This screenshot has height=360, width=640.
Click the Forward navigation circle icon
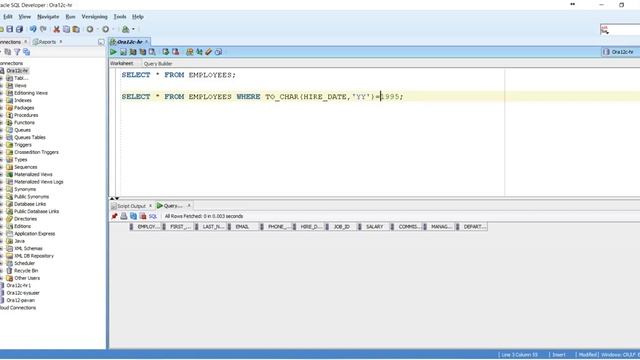105,29
